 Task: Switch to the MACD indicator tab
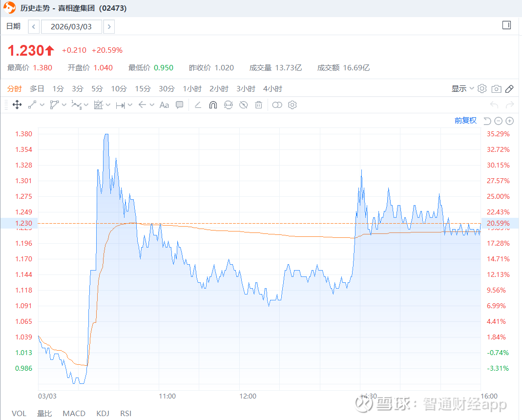point(74,414)
